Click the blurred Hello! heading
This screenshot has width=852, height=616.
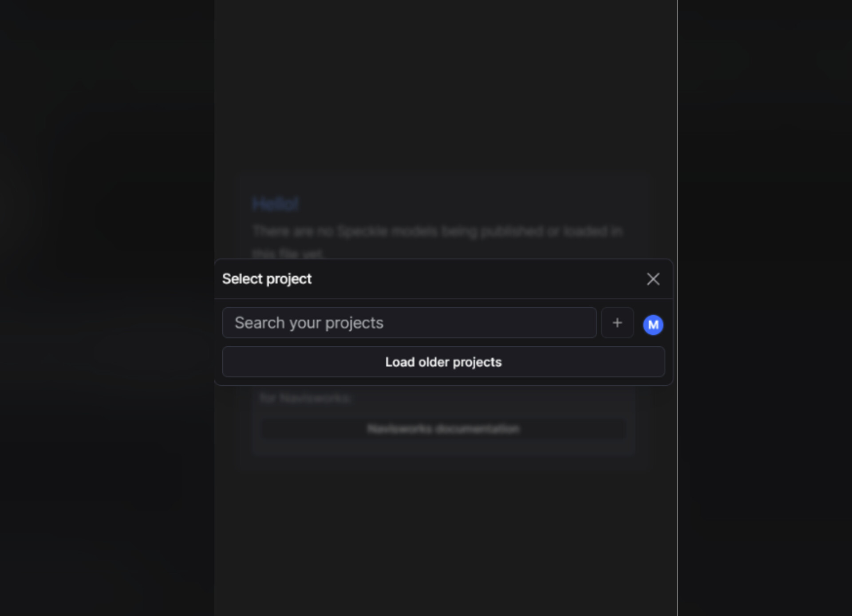[x=276, y=204]
